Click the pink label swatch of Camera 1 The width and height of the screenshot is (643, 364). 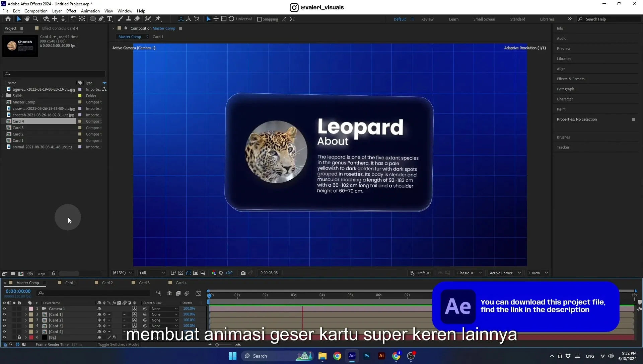coord(31,309)
